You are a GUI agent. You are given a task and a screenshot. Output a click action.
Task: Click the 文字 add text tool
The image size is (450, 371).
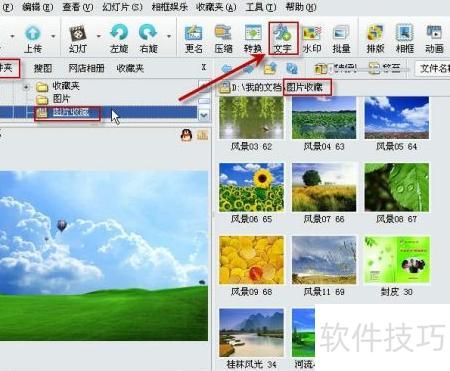tap(283, 39)
